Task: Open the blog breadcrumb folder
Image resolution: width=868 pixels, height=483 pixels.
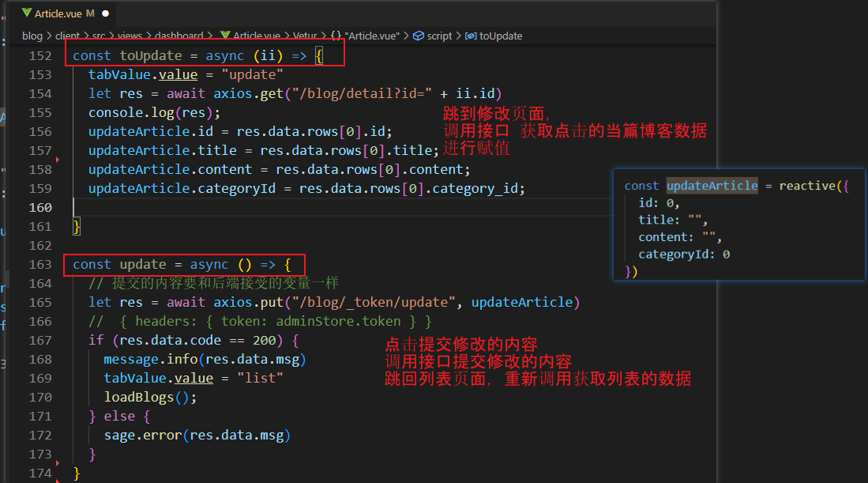Action: (32, 36)
